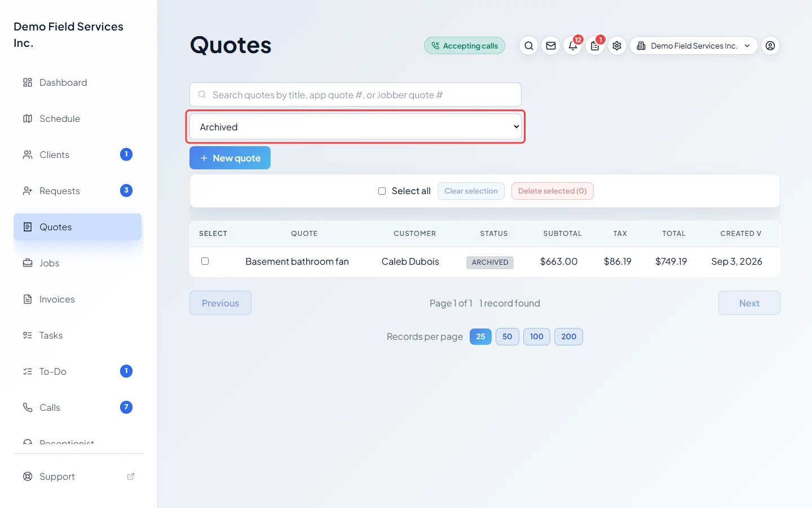Click the To-Do checklist icon in sidebar

coord(28,371)
